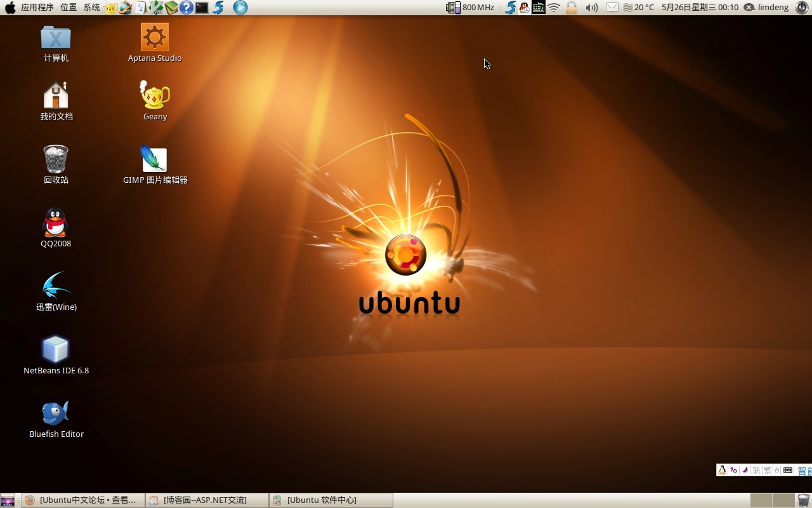
Task: Open the clock showing 5月26日星期三 00:10
Action: pos(700,8)
